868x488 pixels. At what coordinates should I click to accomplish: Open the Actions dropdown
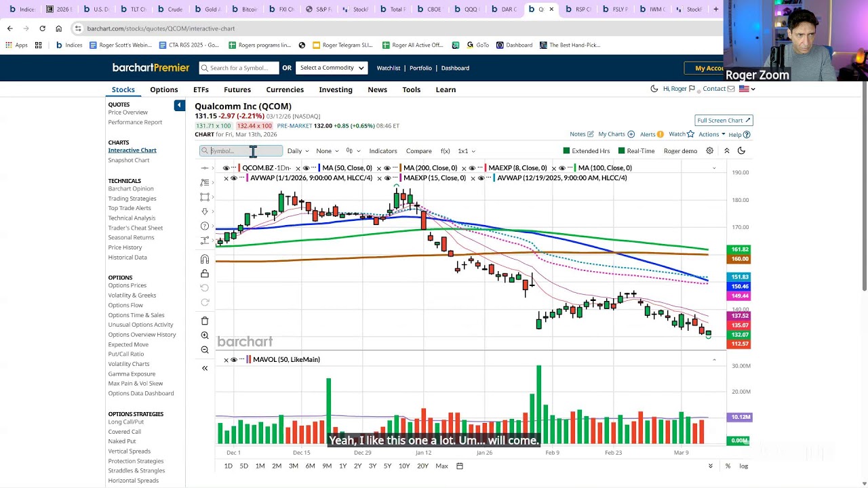(712, 134)
